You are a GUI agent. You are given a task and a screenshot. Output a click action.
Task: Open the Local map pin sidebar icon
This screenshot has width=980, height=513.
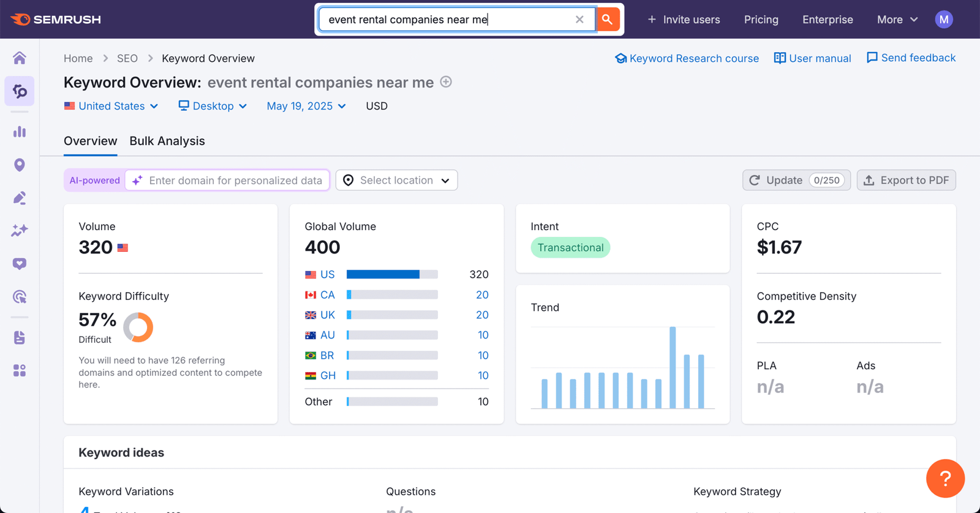pos(20,165)
